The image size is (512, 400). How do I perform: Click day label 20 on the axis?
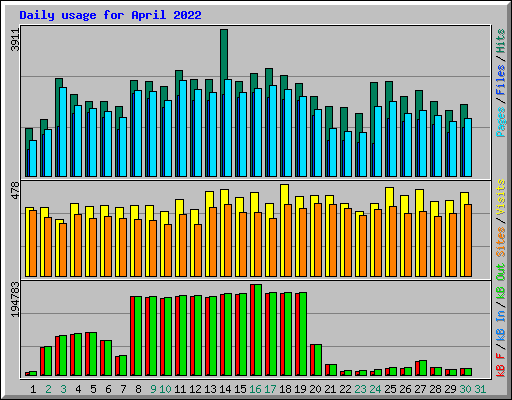(315, 389)
